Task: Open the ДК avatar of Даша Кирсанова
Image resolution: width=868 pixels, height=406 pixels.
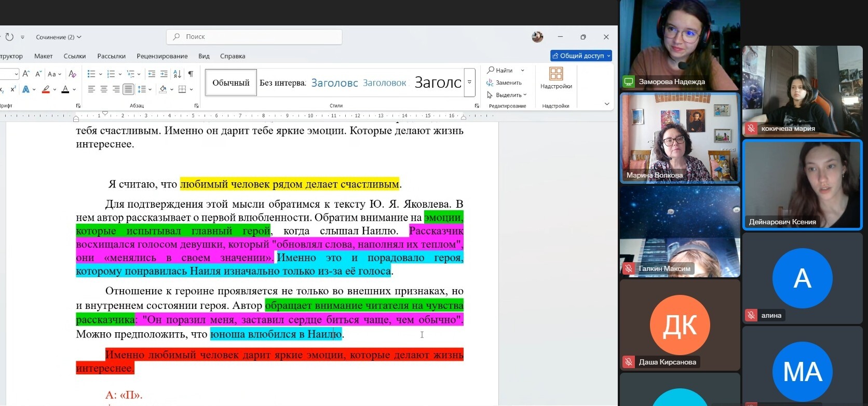Action: tap(680, 325)
